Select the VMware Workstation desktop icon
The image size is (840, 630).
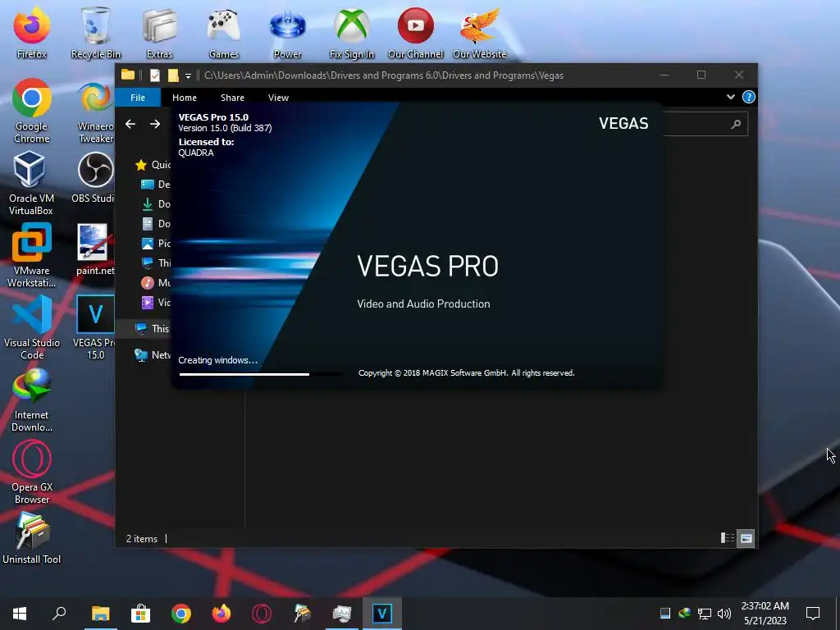pos(32,256)
